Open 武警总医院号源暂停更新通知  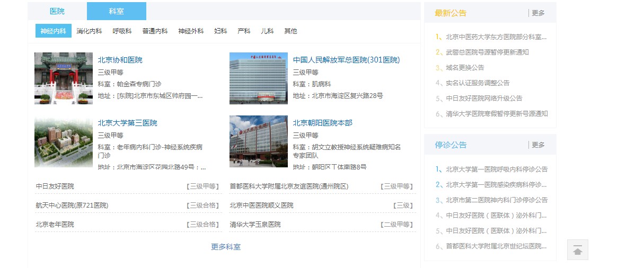point(487,52)
